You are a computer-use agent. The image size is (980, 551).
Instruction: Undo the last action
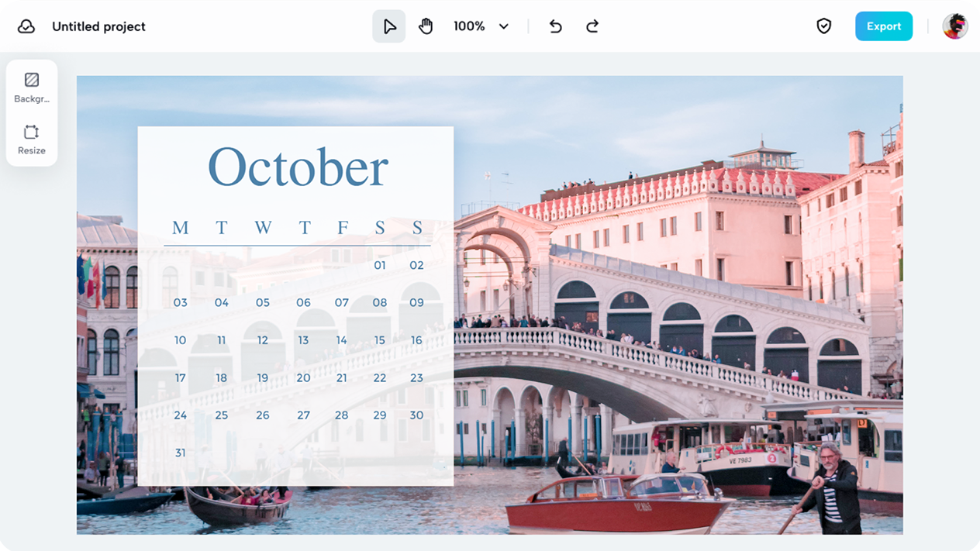(555, 26)
